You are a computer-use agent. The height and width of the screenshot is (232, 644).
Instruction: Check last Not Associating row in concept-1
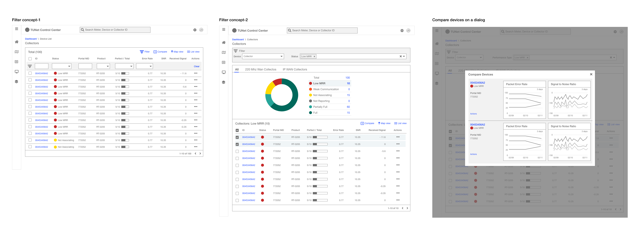click(30, 147)
